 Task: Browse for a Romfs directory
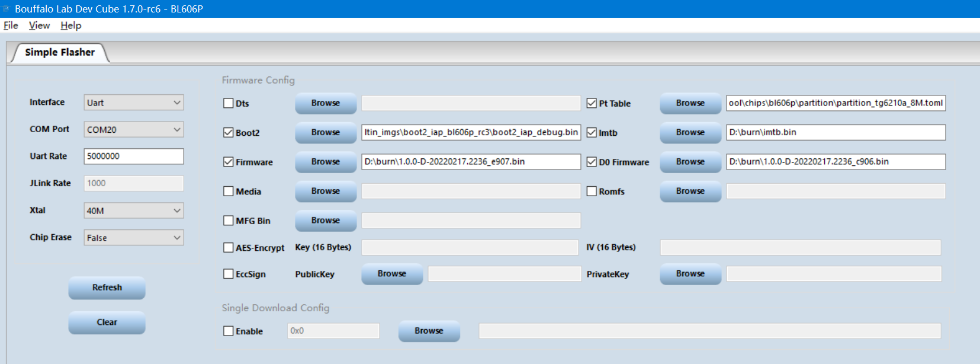(x=690, y=191)
